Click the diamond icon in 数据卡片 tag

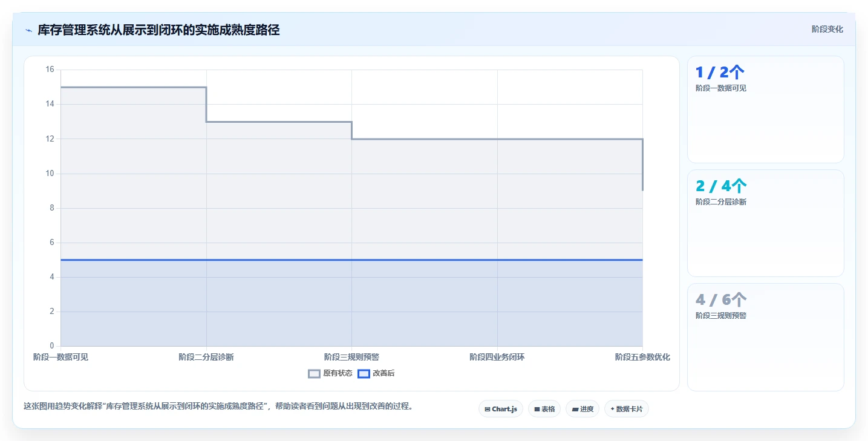[x=612, y=409]
